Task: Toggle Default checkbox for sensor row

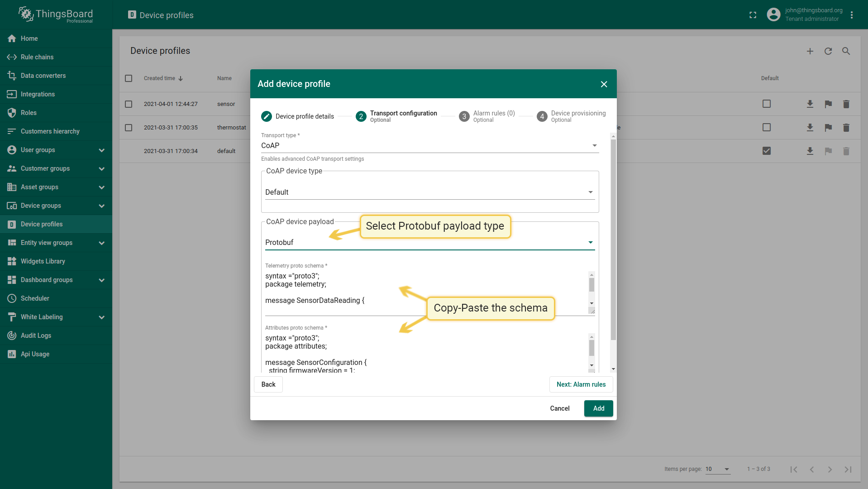Action: [767, 104]
